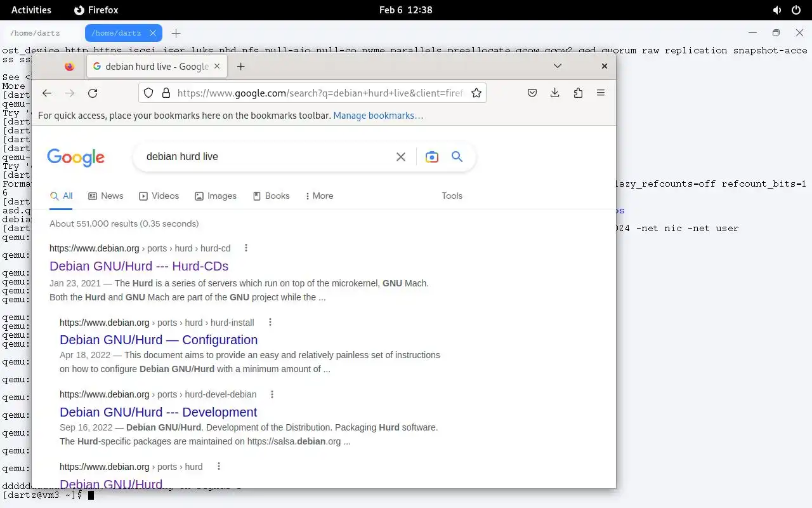
Task: Click the debian hurd live browser tab
Action: click(156, 66)
